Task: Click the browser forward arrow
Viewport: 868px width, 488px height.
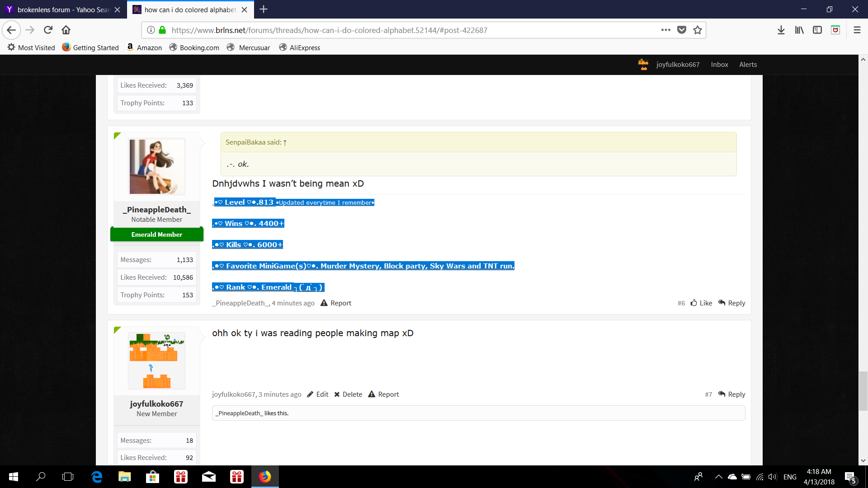Action: [x=30, y=30]
